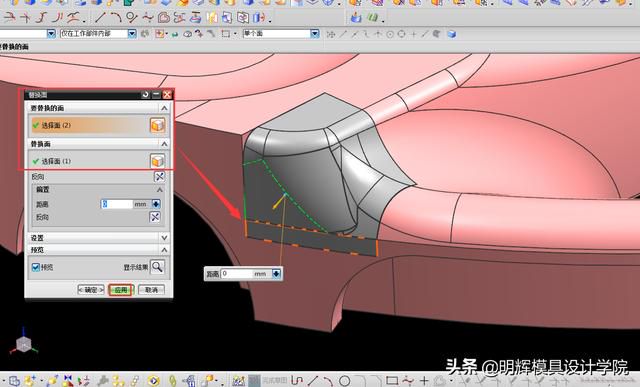This screenshot has height=387, width=640.
Task: Select the circle tool in bottom sketch toolbar
Action: click(344, 381)
